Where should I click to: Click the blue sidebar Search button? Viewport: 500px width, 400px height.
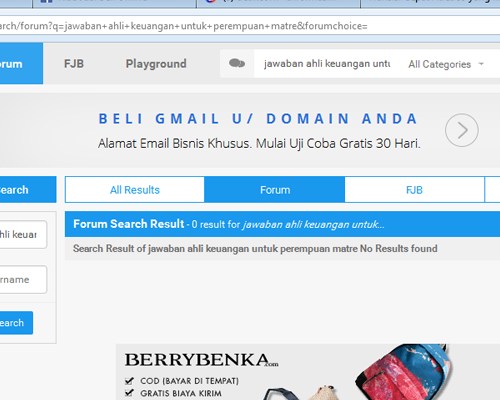(16, 323)
